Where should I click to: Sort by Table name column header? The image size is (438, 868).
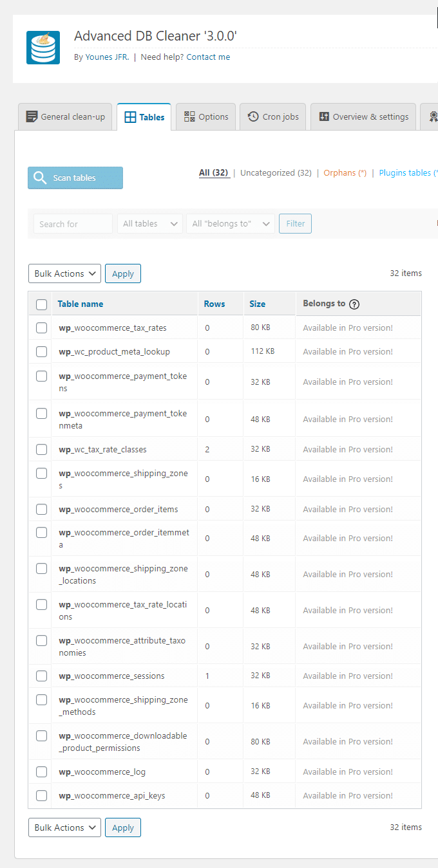click(x=81, y=304)
